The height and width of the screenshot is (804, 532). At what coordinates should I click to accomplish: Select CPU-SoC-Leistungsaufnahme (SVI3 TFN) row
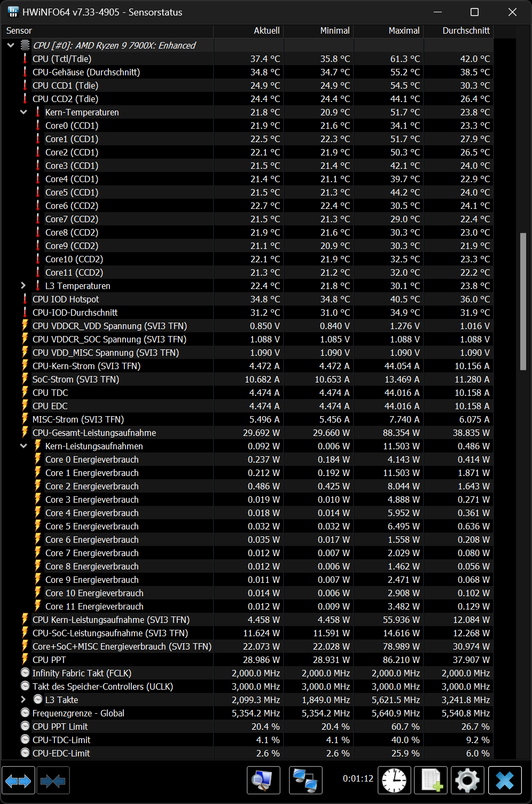247,633
